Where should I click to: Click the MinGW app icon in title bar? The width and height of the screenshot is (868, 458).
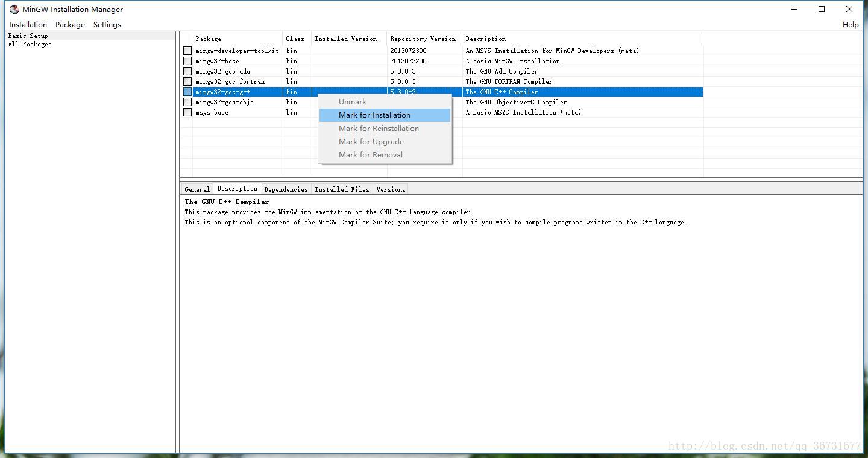[x=14, y=9]
